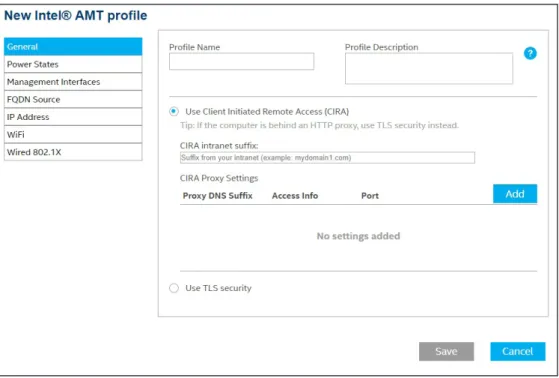The height and width of the screenshot is (378, 559).
Task: Select Use Client Initiated Remote Access radio
Action: (174, 112)
